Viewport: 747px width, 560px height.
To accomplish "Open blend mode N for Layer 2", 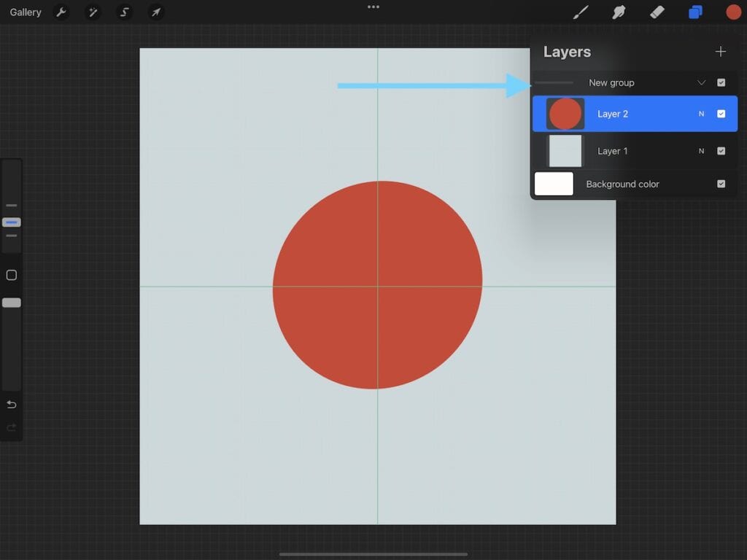I will [x=701, y=114].
